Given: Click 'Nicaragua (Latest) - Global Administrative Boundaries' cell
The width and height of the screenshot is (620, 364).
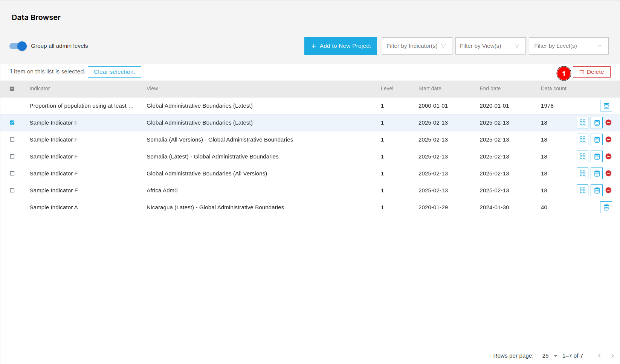Looking at the screenshot, I should [215, 207].
